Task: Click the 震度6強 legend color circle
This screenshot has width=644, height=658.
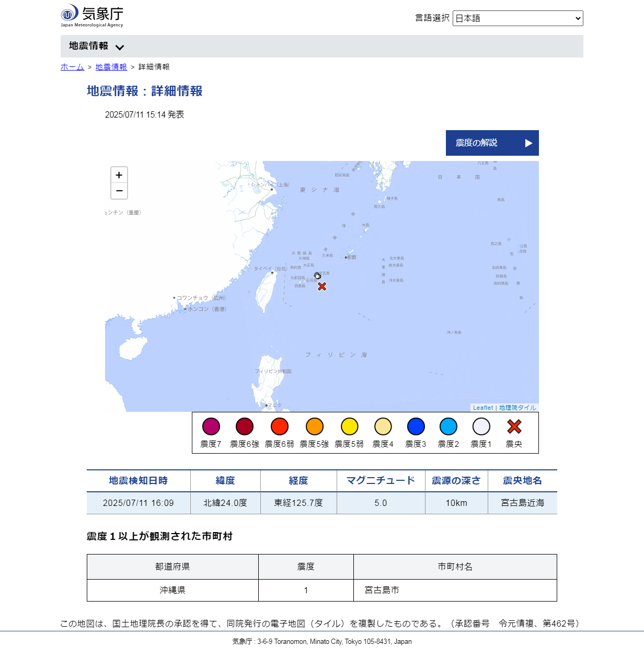Action: (x=245, y=426)
